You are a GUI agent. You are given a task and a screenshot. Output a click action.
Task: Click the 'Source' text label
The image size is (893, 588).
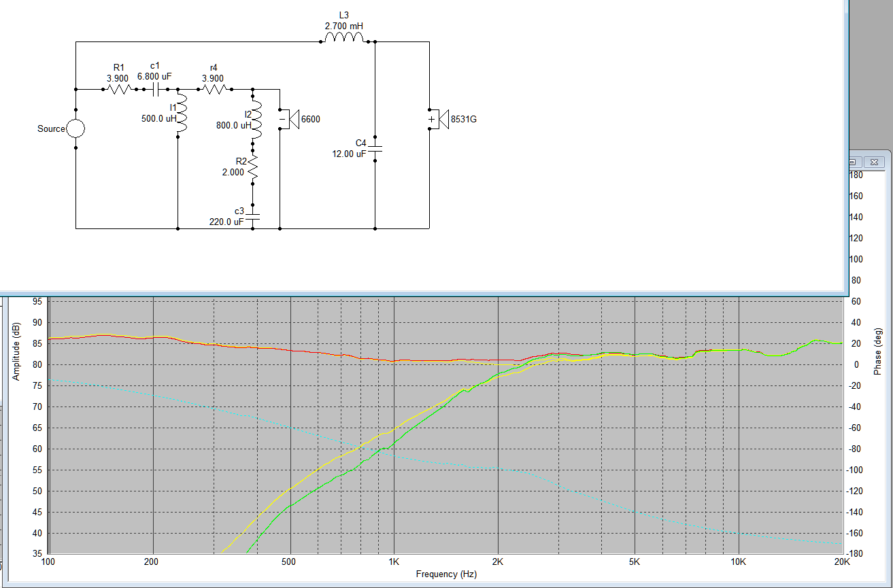tap(51, 128)
